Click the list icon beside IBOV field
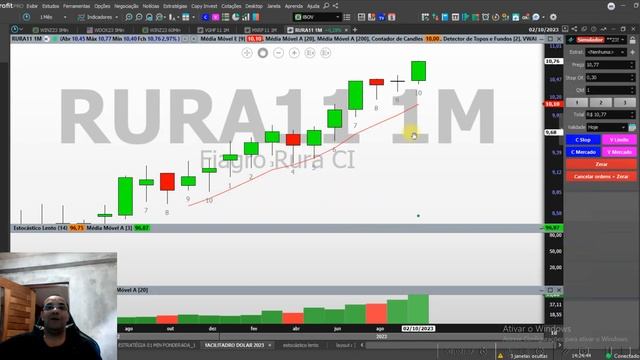640x360 pixels. 347,17
